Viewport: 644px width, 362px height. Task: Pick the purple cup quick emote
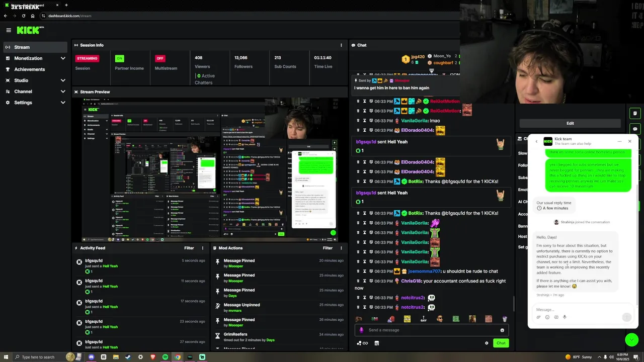[505, 319]
